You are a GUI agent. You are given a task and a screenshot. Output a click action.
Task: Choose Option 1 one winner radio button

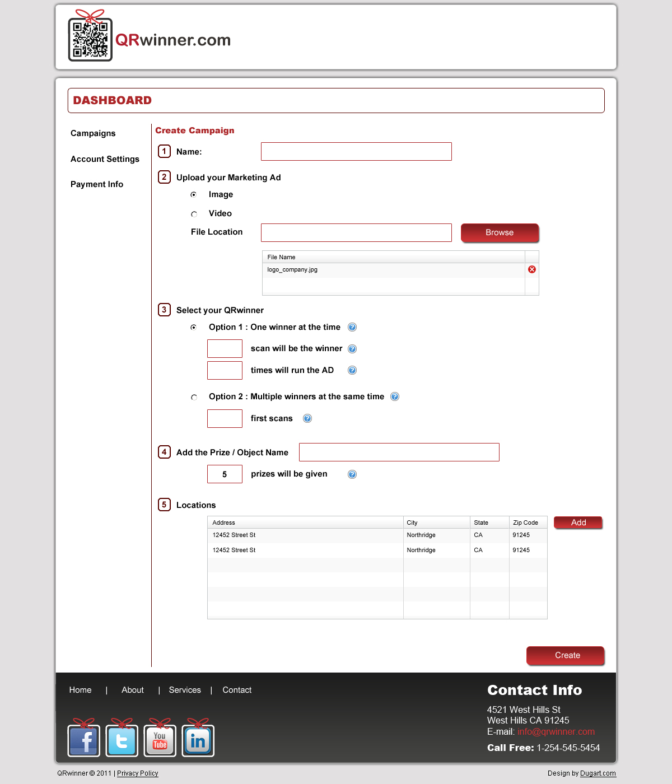(x=194, y=328)
